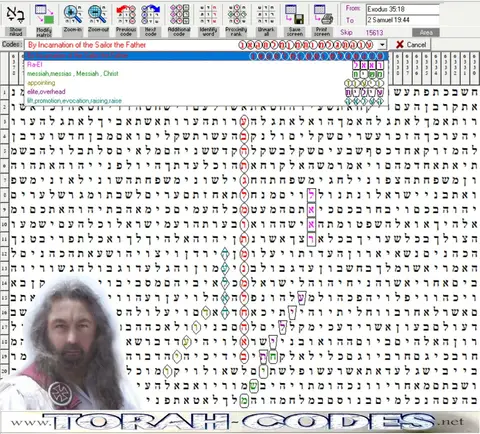Screen dimensions: 480x434
Task: Click the Save screen label button
Action: click(x=295, y=32)
